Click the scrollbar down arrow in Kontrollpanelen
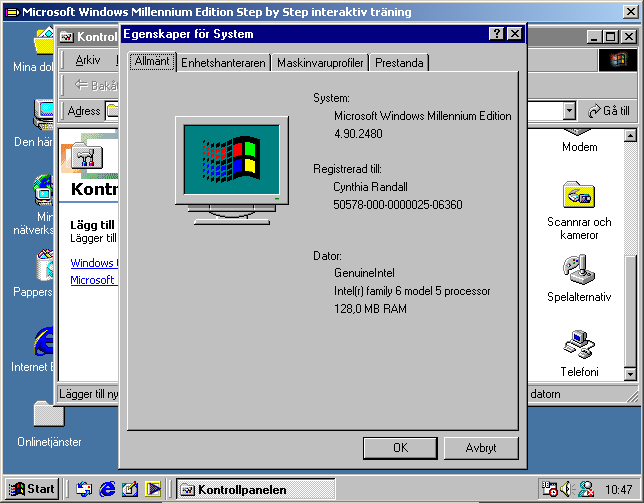644x503 pixels. [x=630, y=374]
